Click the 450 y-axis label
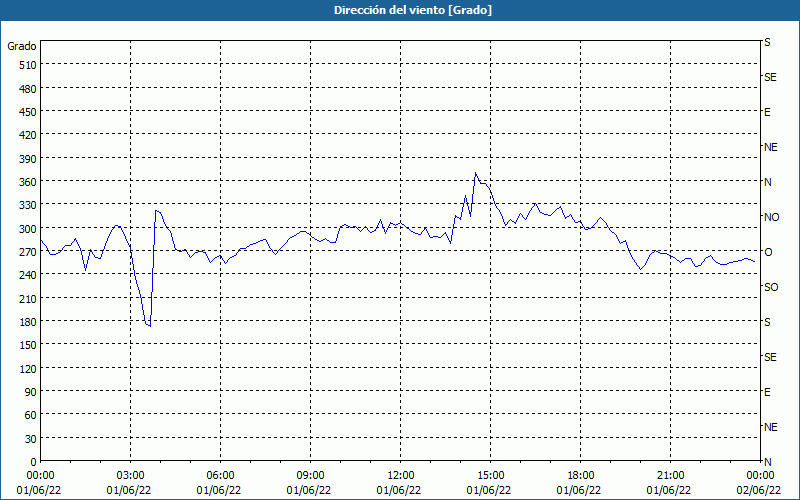The width and height of the screenshot is (800, 500). coord(28,112)
